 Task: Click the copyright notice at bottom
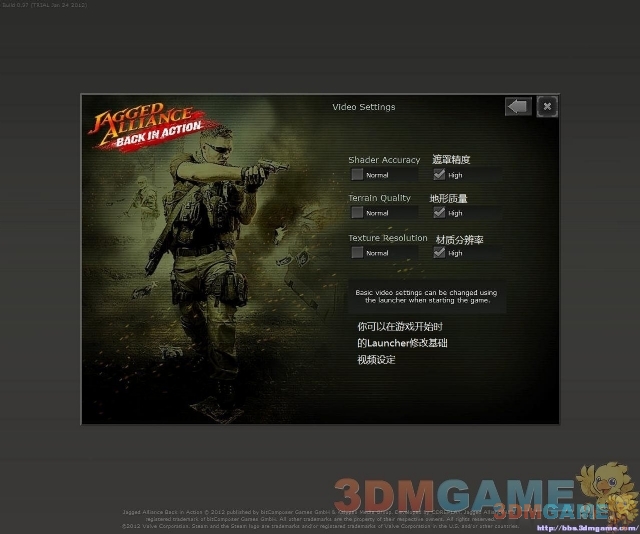click(320, 519)
